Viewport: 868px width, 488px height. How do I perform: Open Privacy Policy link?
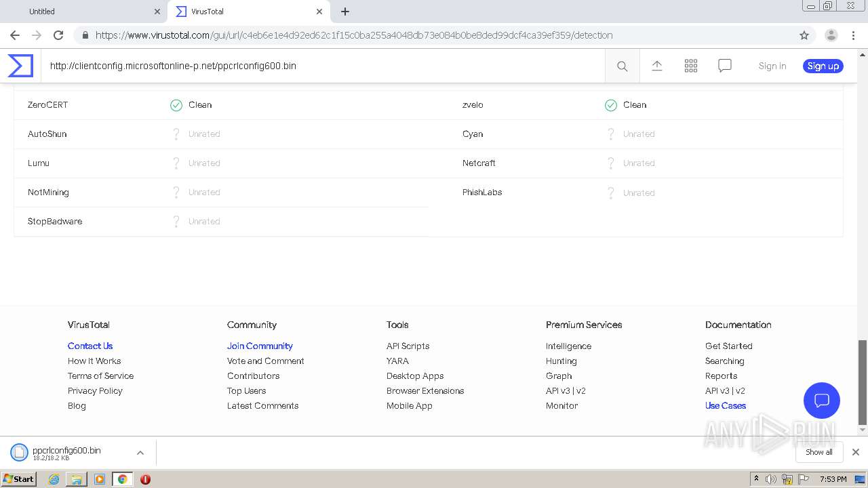[x=95, y=390]
